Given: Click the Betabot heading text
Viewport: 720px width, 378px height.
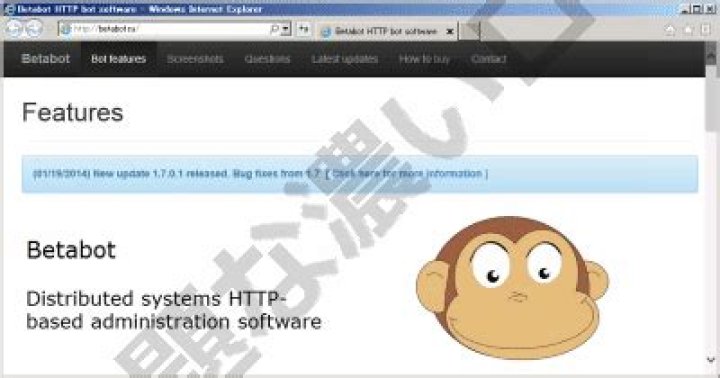Looking at the screenshot, I should coord(71,250).
